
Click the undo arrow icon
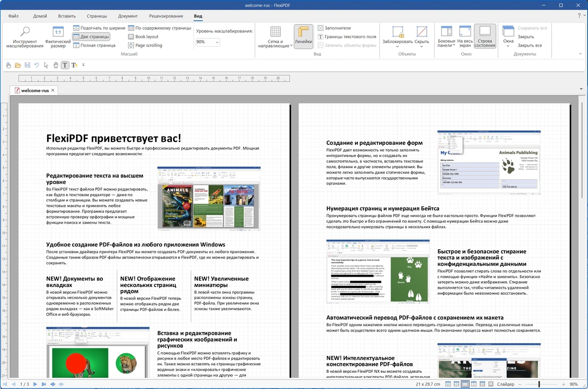tap(37, 65)
